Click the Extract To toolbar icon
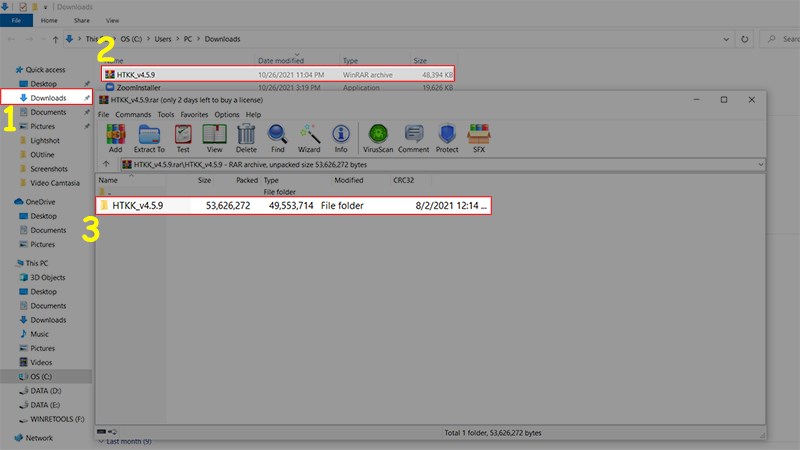The width and height of the screenshot is (800, 450). click(149, 138)
